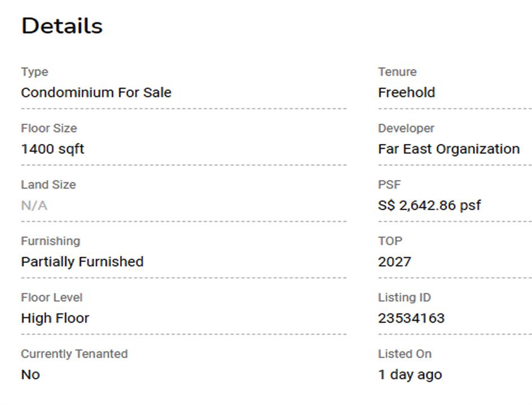
Task: Select the 1400 sqft floor size
Action: coord(52,149)
